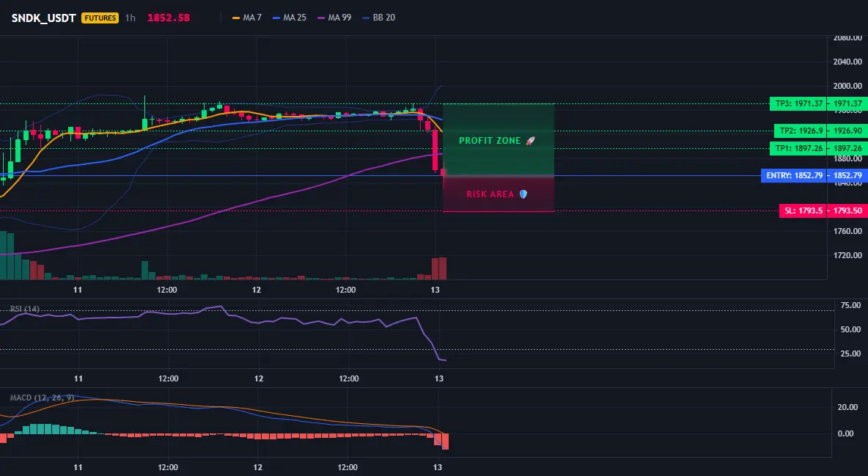868x476 pixels.
Task: Click RSI axis value 50.00
Action: tap(850, 330)
